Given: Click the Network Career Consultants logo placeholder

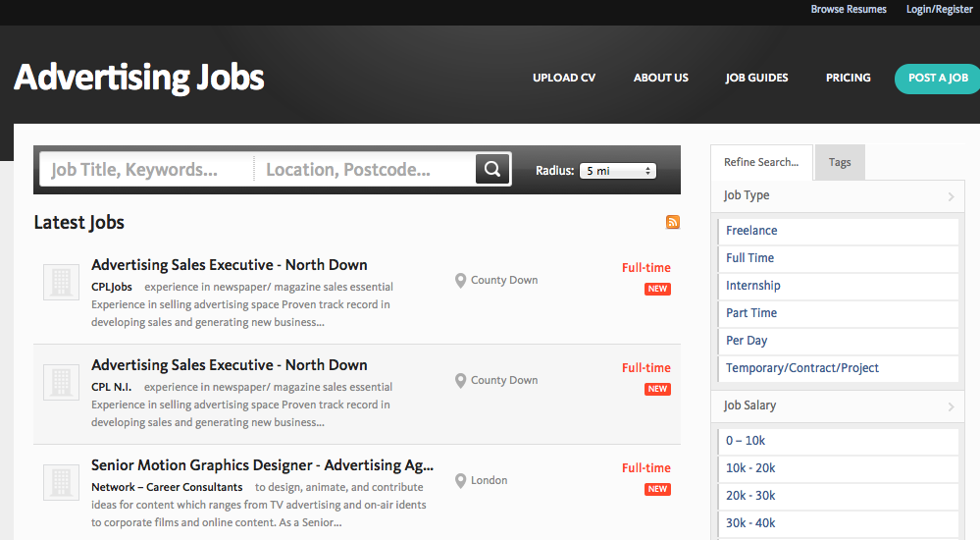Looking at the screenshot, I should click(61, 482).
